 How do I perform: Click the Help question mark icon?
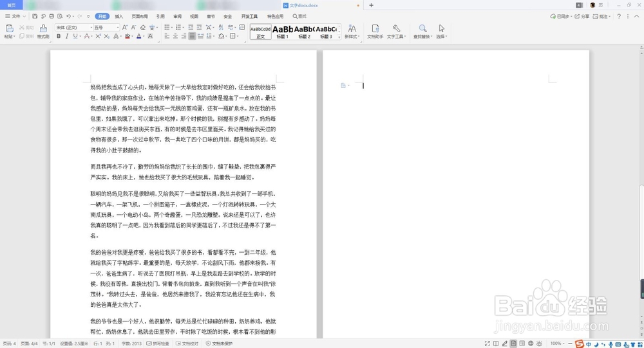619,17
